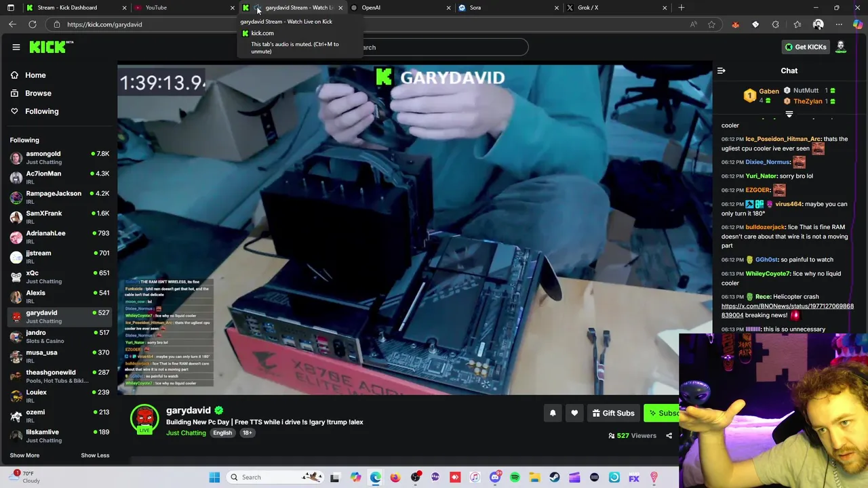This screenshot has height=488, width=868.
Task: Select lilskamlive channel in sidebar
Action: (x=60, y=436)
